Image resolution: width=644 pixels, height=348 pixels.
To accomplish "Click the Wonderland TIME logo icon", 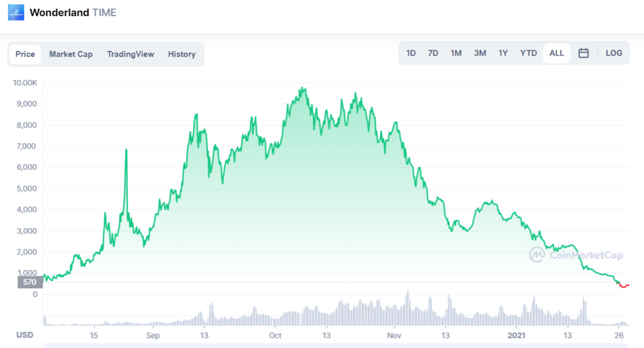I will pos(16,12).
